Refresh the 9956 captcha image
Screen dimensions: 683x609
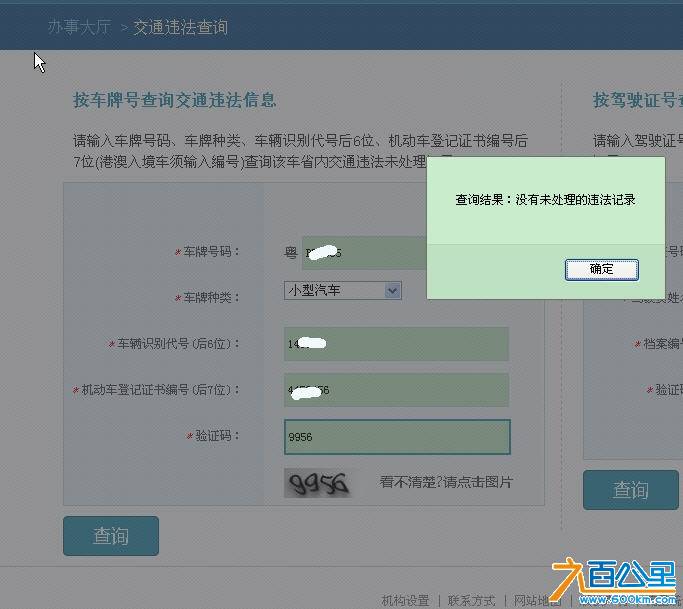[318, 483]
